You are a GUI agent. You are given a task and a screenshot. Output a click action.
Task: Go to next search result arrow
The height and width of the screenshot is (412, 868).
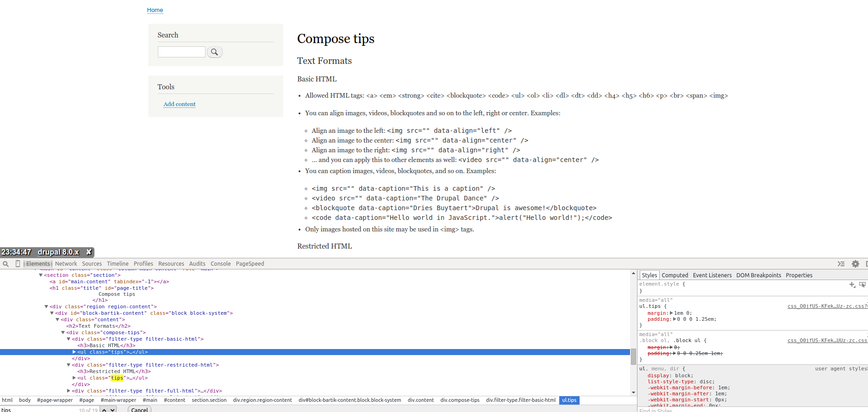112,410
